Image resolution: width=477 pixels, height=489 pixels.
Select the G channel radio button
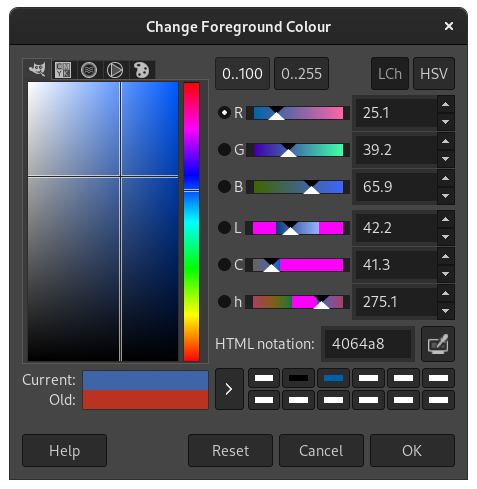pyautogui.click(x=224, y=150)
